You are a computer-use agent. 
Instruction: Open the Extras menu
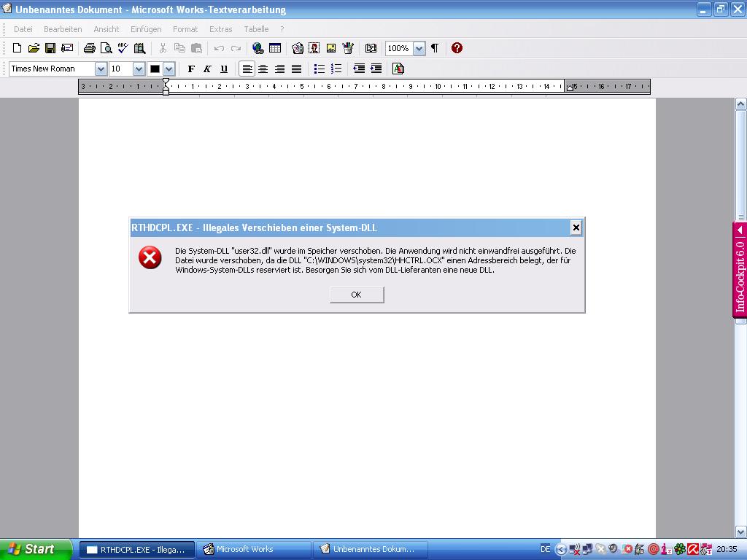(220, 29)
